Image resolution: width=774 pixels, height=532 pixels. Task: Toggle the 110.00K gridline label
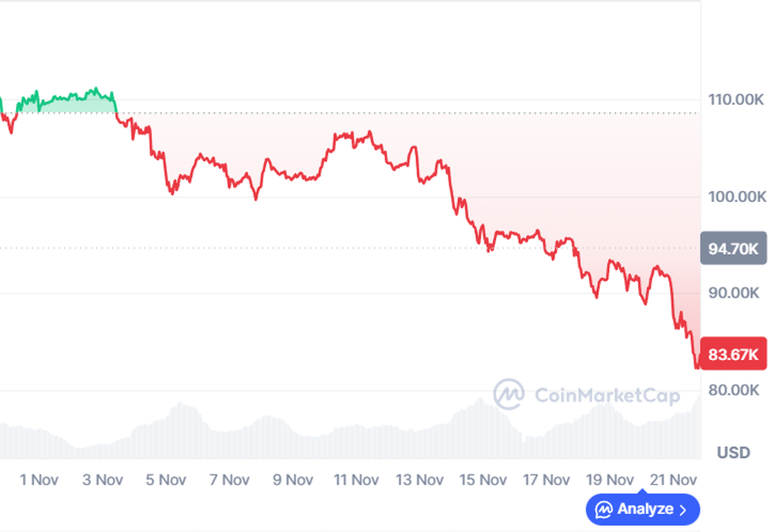(x=735, y=100)
